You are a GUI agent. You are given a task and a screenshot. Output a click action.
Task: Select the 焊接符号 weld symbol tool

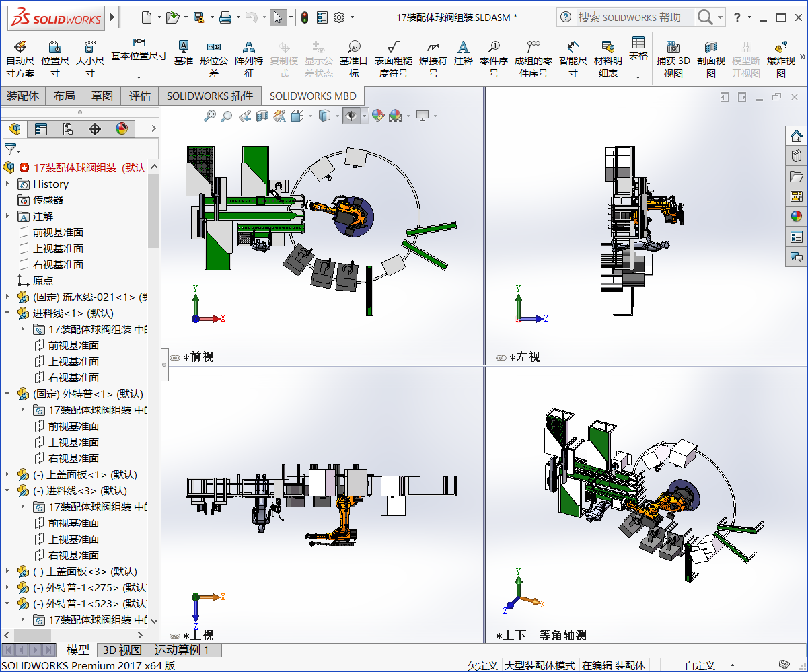pyautogui.click(x=433, y=59)
